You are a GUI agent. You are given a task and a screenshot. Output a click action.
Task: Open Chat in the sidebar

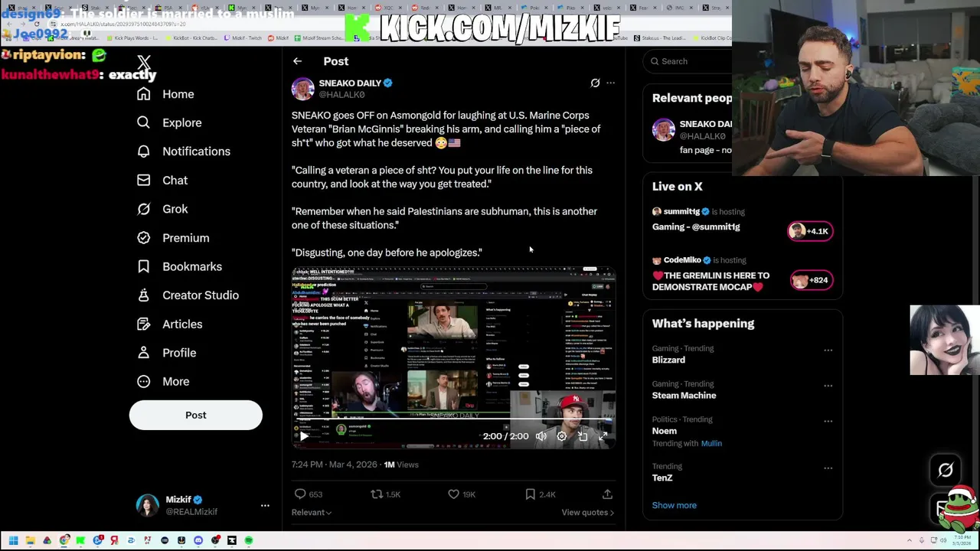162,181
